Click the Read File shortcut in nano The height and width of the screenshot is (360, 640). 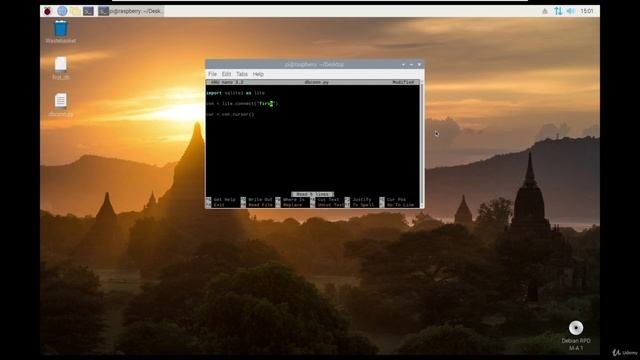click(x=257, y=204)
